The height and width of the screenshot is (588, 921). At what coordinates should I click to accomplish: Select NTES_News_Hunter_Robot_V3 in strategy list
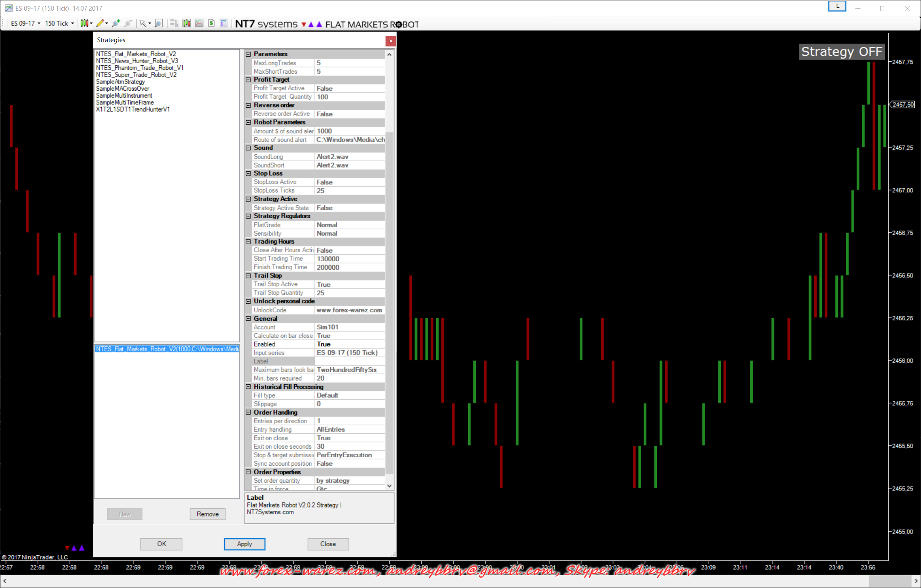point(137,61)
